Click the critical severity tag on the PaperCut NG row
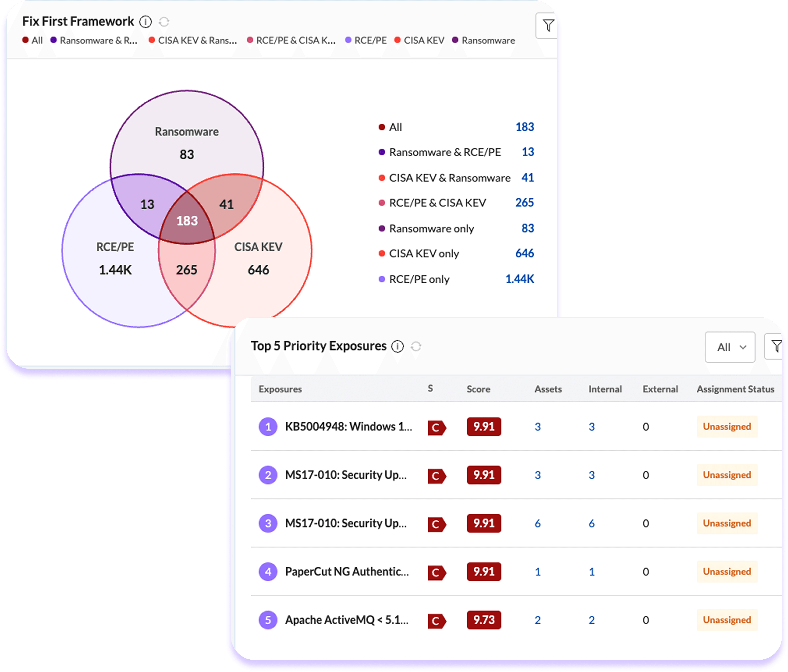The width and height of the screenshot is (788, 672). pyautogui.click(x=437, y=572)
